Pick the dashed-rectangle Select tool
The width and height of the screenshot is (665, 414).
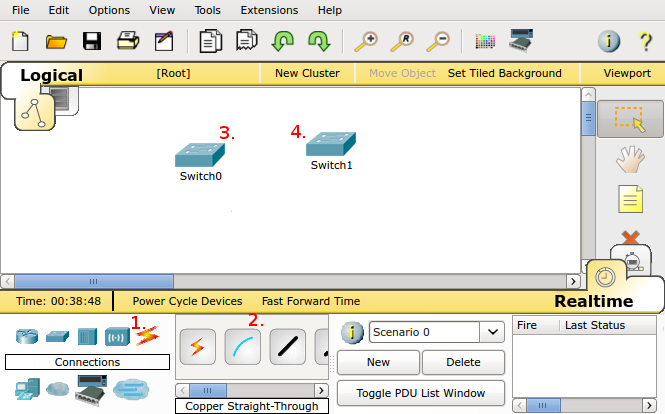(630, 119)
